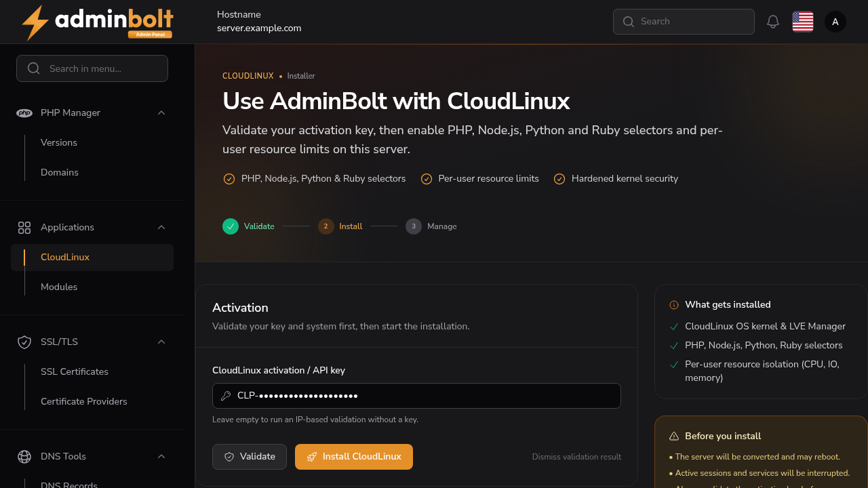Click checkmark beside CloudLinux OS kernel item
Screen dimensions: 868x488
tap(674, 327)
